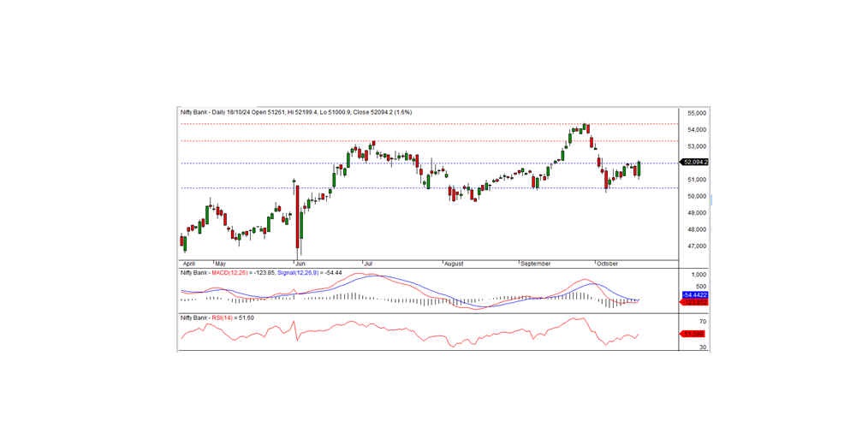Select the 49,000 price axis label

697,212
